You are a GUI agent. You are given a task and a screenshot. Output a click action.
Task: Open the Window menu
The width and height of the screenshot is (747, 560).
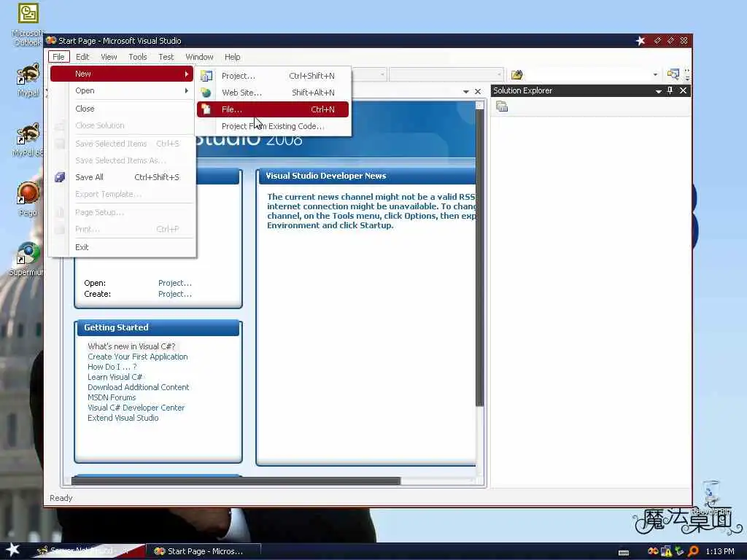(x=199, y=57)
